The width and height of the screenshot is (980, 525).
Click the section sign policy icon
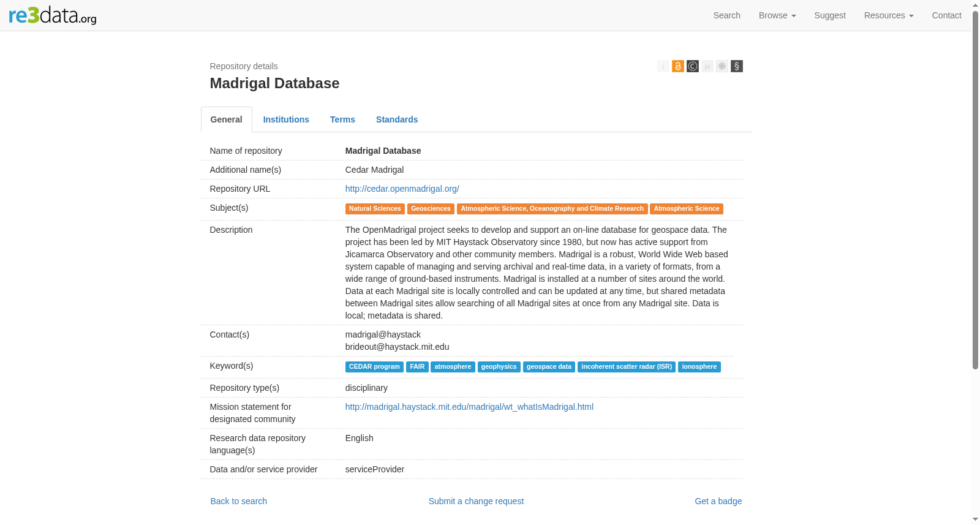tap(737, 66)
